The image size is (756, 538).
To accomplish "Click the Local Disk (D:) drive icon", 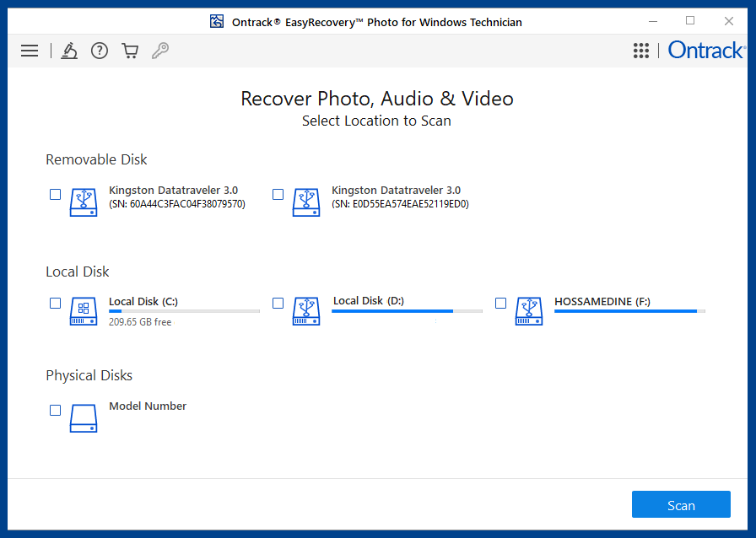I will click(x=306, y=311).
